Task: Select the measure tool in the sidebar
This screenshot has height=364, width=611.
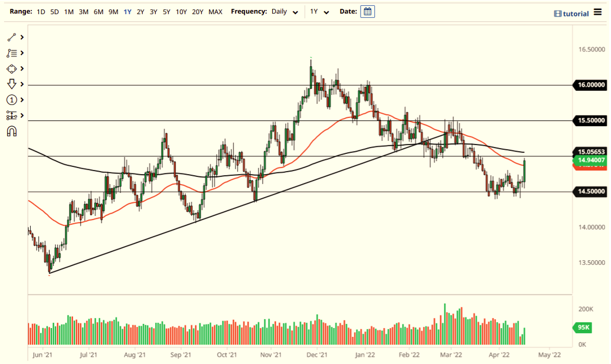Action: (x=11, y=116)
